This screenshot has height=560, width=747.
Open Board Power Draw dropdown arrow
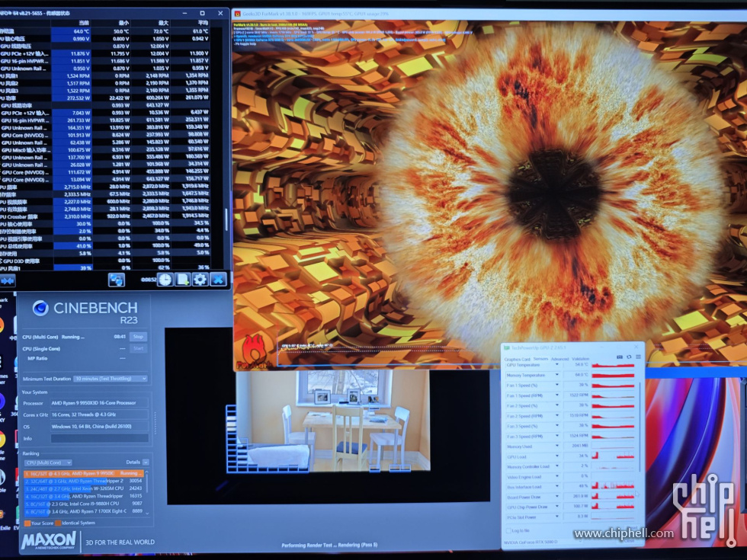(x=557, y=497)
